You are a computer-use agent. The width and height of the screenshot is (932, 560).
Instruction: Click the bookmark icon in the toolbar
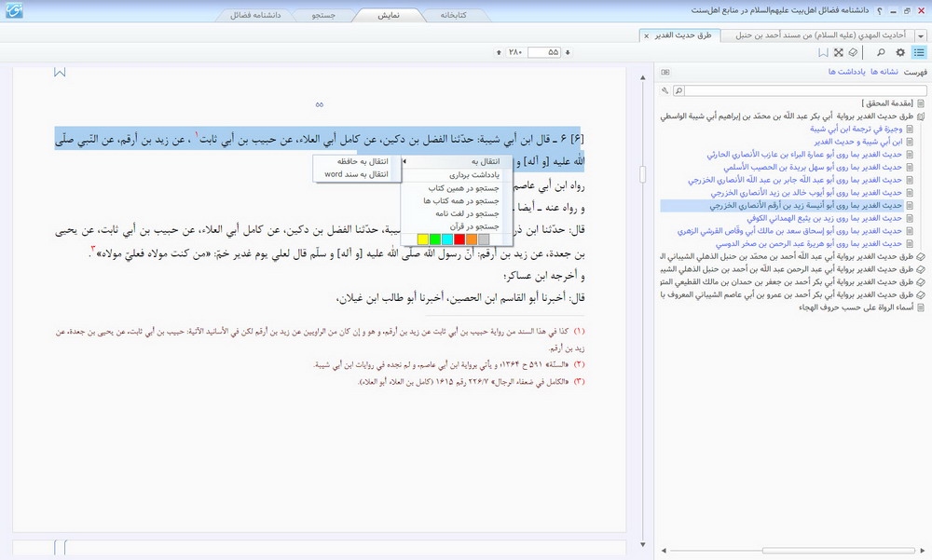823,52
